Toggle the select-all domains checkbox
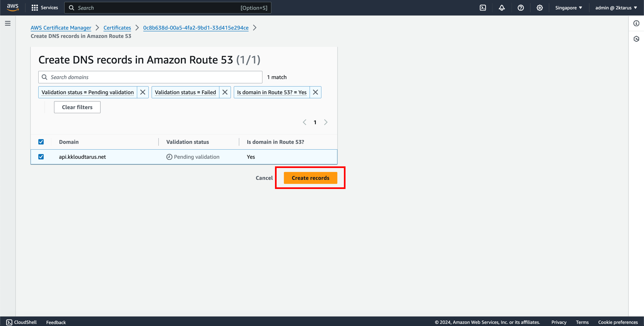The height and width of the screenshot is (326, 644). [41, 142]
